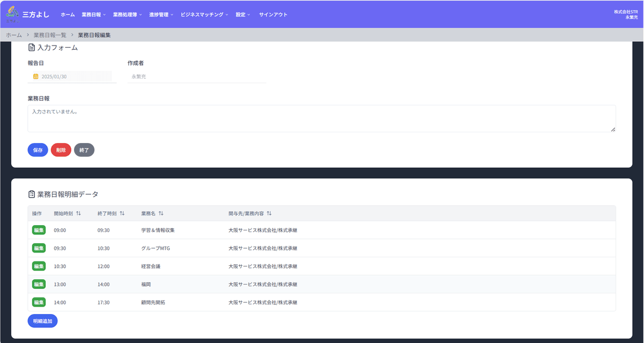Navigate to 業務日報一覧 breadcrumb link
This screenshot has width=644, height=343.
tap(50, 35)
